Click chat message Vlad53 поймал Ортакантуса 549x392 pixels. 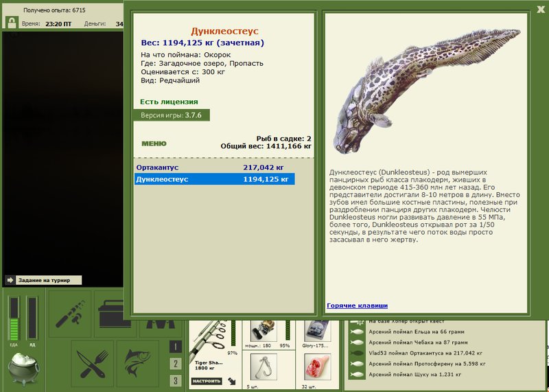pyautogui.click(x=425, y=353)
